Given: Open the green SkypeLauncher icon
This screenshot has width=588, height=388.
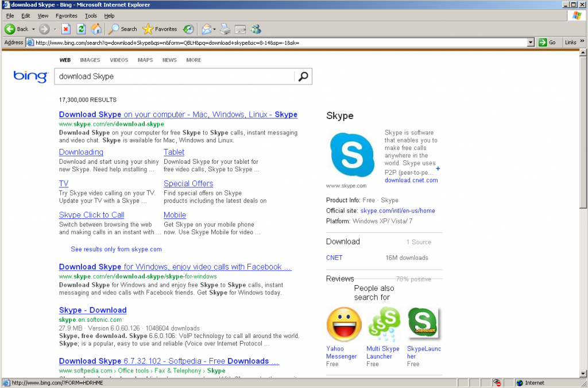Looking at the screenshot, I should tap(423, 324).
